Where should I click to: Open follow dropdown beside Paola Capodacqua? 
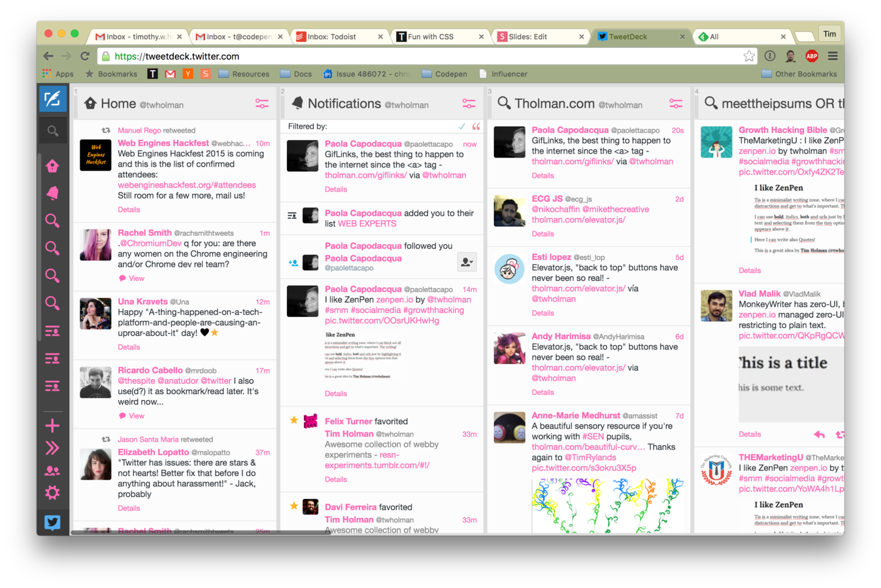tap(467, 262)
